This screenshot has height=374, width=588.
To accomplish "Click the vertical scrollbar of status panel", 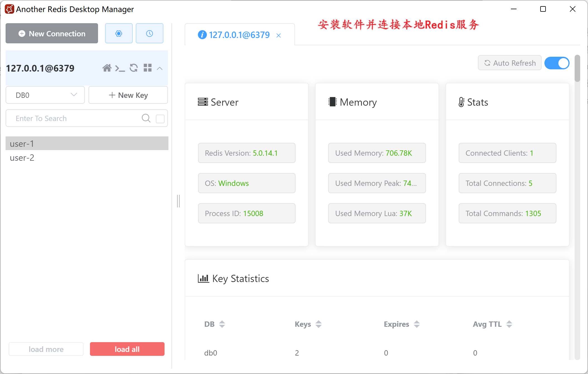I will pyautogui.click(x=577, y=68).
